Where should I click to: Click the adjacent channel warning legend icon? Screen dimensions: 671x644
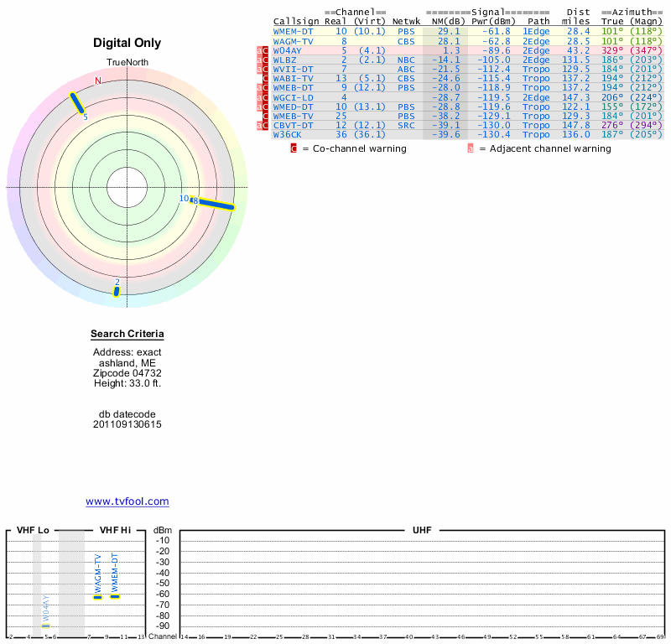[x=471, y=148]
